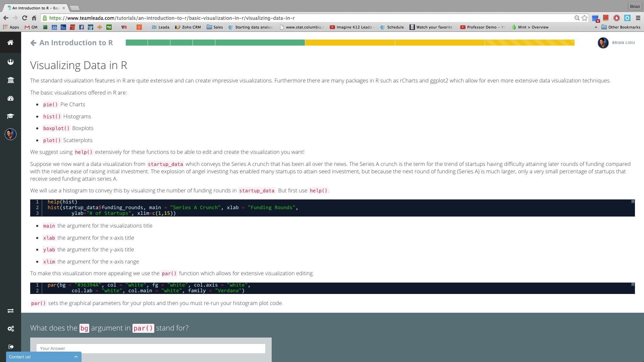This screenshot has width=644, height=362.
Task: Expand the hidden bookmarks overflow chevron
Action: [x=596, y=27]
